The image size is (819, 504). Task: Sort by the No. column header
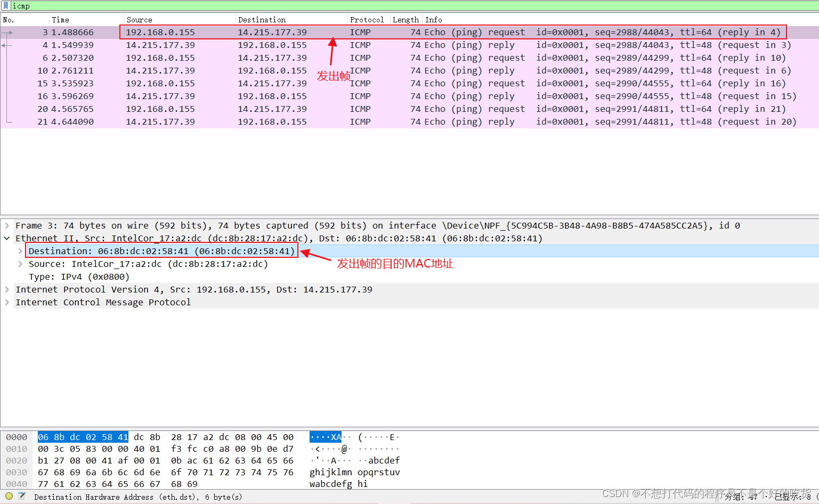click(x=25, y=20)
